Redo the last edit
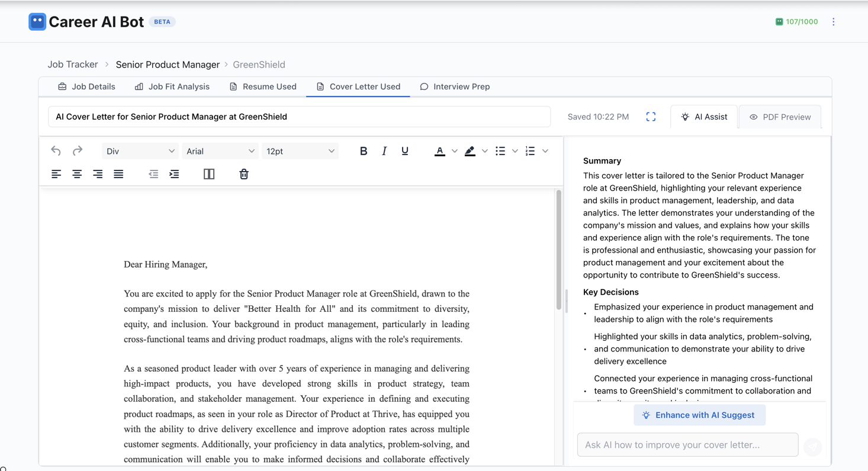The width and height of the screenshot is (868, 471). [78, 151]
